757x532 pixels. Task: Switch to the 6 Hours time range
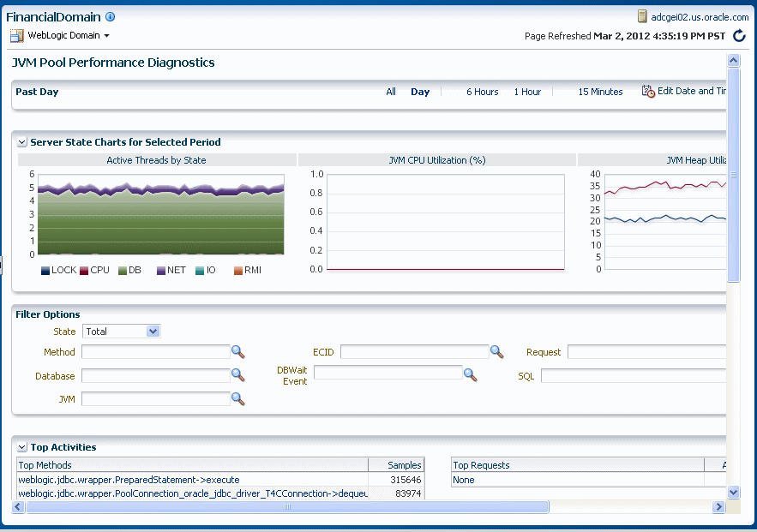(x=483, y=92)
